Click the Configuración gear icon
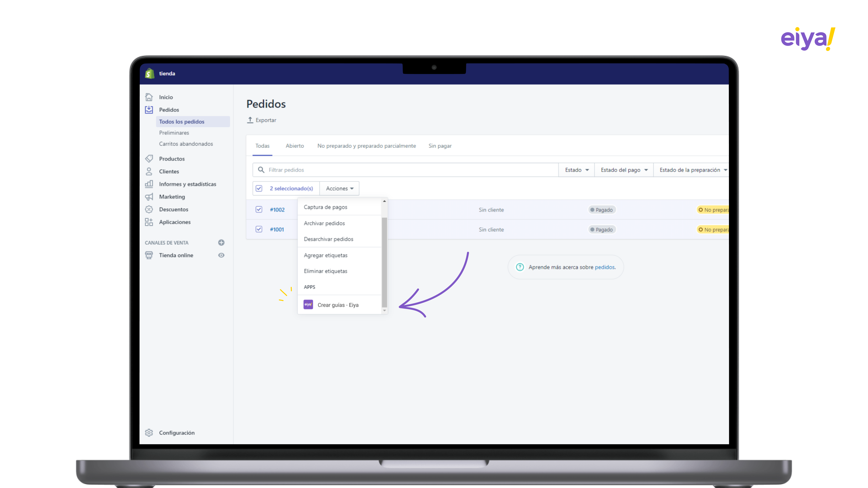 click(x=149, y=433)
